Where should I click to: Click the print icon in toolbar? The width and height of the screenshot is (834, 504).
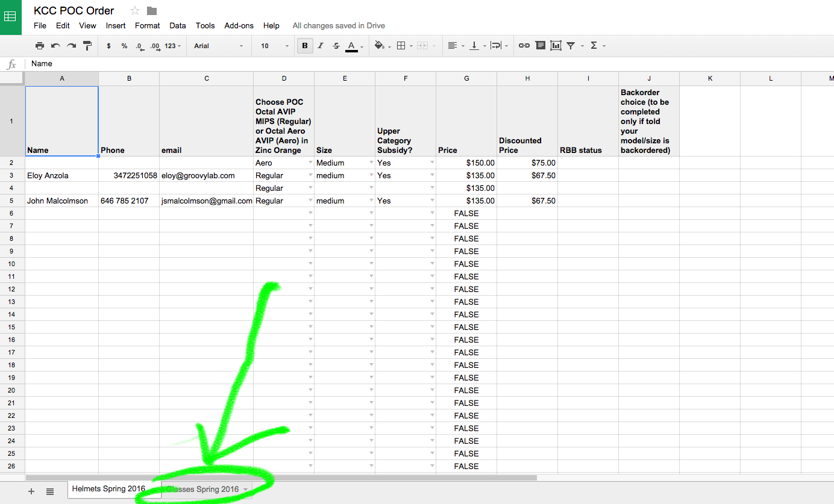coord(40,46)
